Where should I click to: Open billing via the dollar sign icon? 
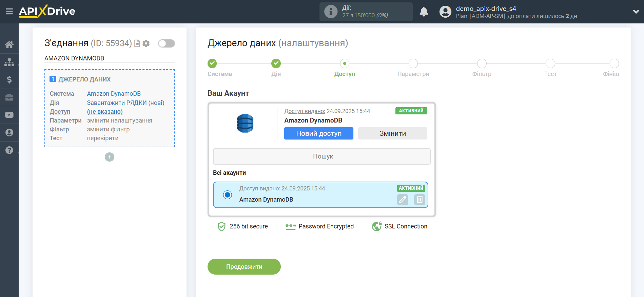[x=9, y=80]
